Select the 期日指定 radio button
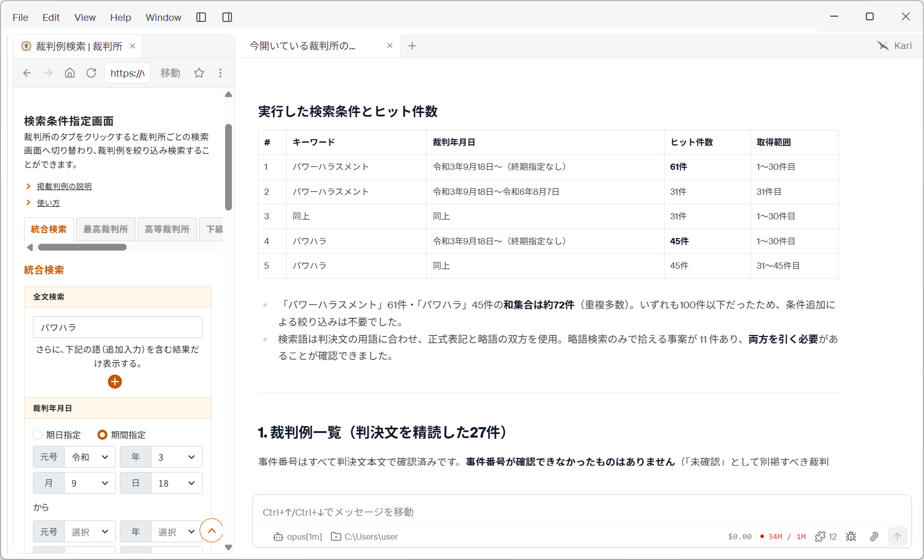924x560 pixels. point(38,434)
